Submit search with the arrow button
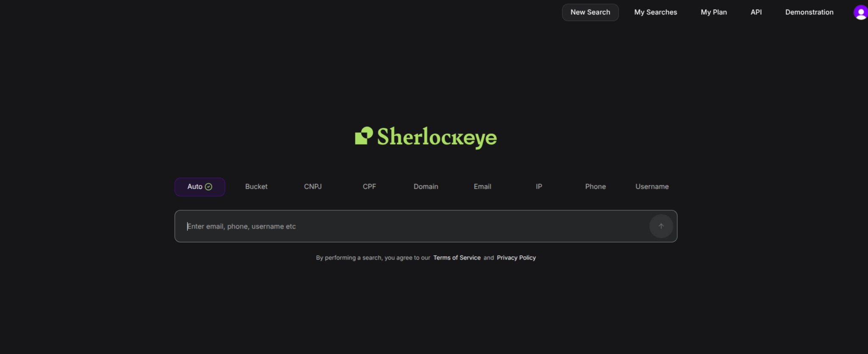The image size is (868, 354). point(661,226)
